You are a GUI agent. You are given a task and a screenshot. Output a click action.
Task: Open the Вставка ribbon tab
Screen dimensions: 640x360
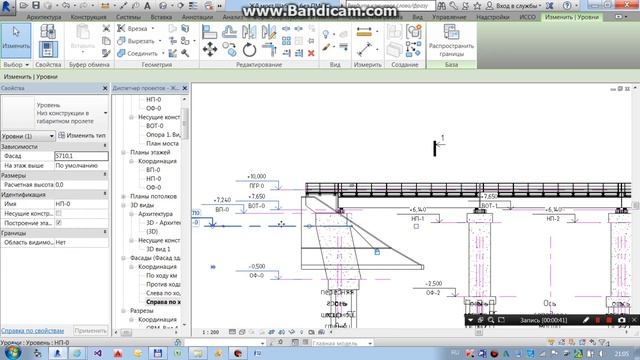click(x=161, y=17)
